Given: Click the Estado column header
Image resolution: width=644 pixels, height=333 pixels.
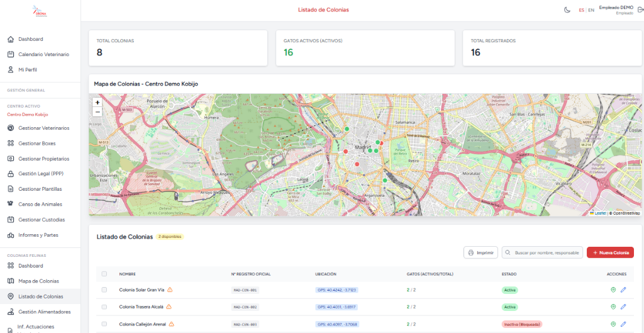Looking at the screenshot, I should pyautogui.click(x=509, y=274).
